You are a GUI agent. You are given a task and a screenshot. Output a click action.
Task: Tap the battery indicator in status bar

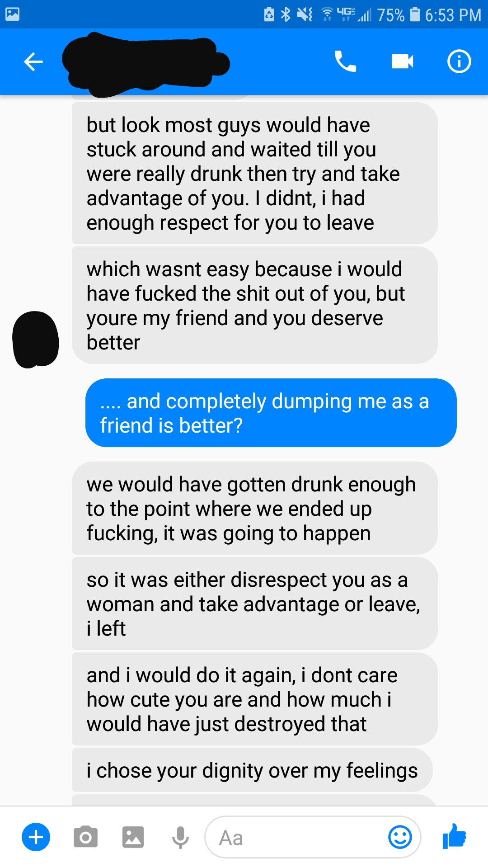click(415, 15)
